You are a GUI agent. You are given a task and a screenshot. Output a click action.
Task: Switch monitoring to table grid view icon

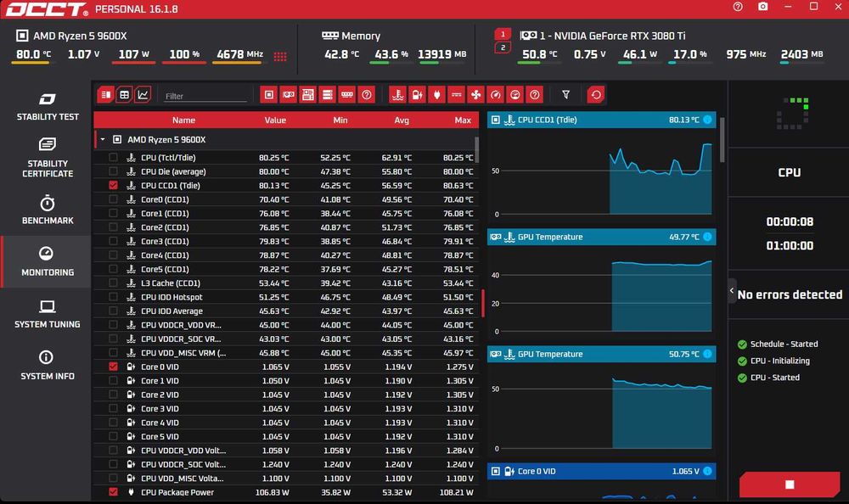pyautogui.click(x=125, y=95)
